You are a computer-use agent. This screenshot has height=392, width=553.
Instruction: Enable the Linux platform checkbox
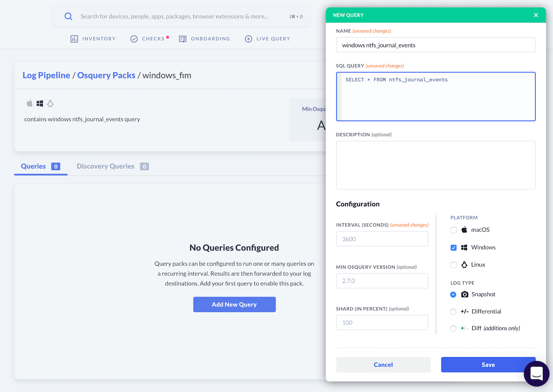(x=453, y=264)
